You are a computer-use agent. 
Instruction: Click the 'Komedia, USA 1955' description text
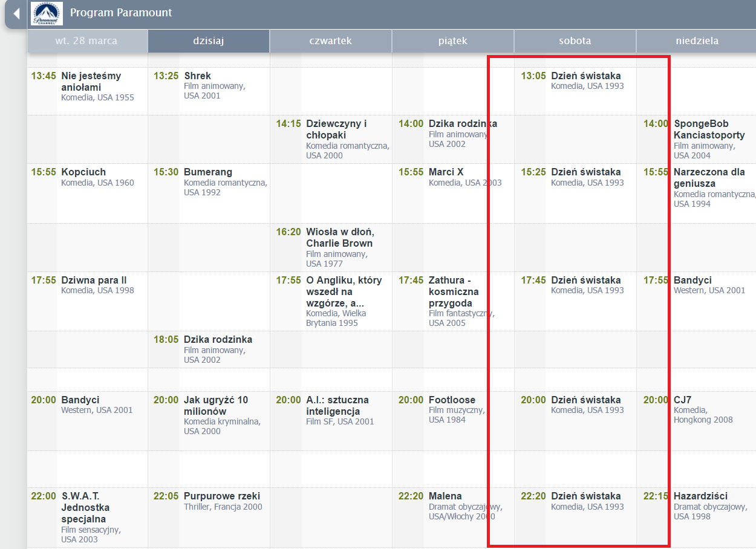tap(97, 97)
